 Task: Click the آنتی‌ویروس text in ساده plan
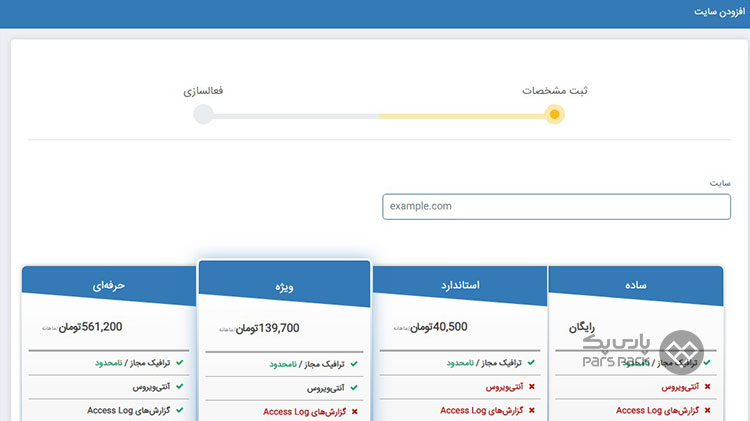coord(680,387)
